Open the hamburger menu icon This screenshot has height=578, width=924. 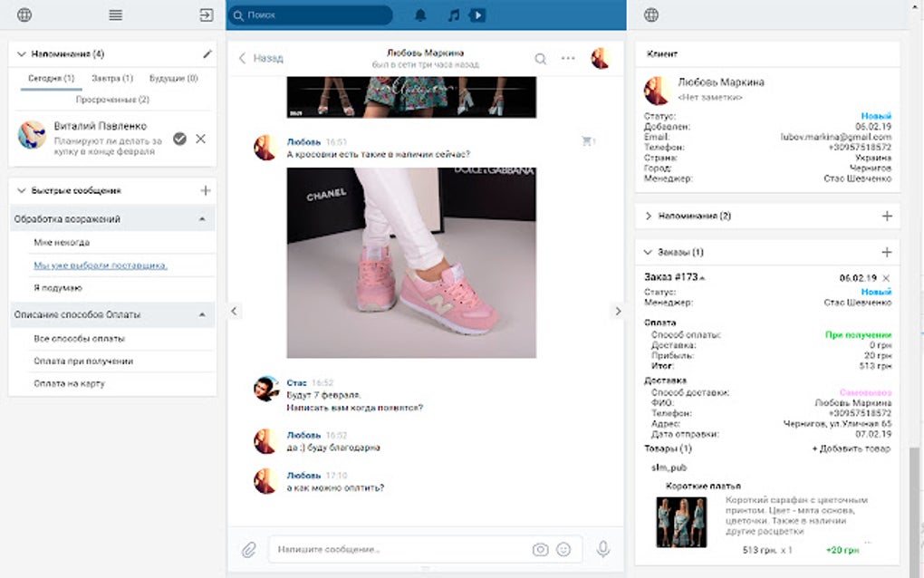point(114,14)
